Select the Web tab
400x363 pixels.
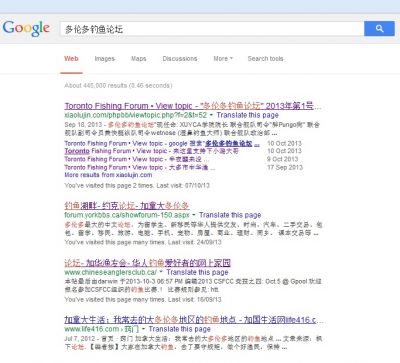pos(71,59)
